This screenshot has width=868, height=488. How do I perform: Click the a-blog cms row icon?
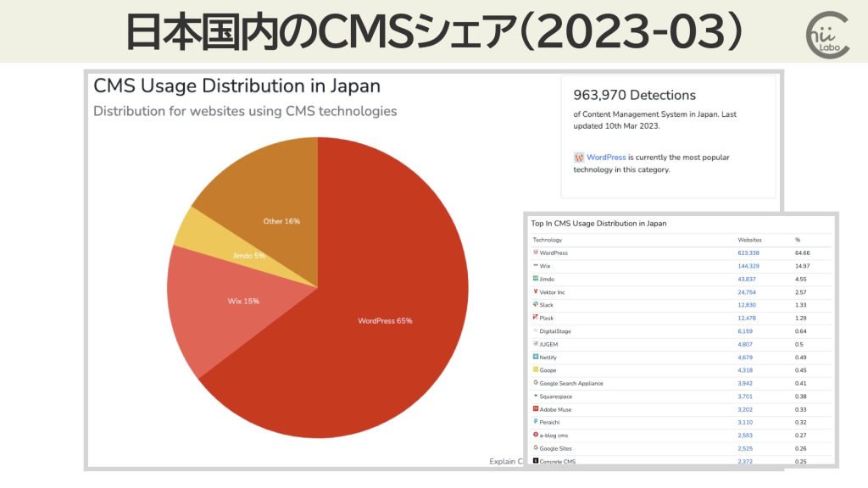536,435
